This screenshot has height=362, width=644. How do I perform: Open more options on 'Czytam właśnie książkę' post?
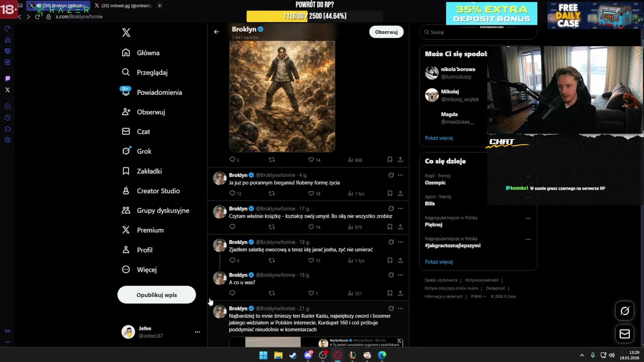(400, 208)
